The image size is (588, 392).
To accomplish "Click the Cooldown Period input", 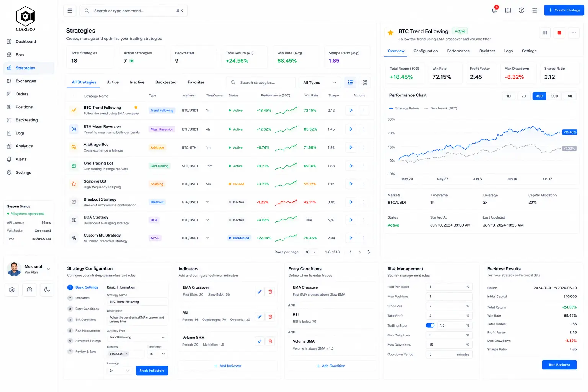I will [x=449, y=354].
